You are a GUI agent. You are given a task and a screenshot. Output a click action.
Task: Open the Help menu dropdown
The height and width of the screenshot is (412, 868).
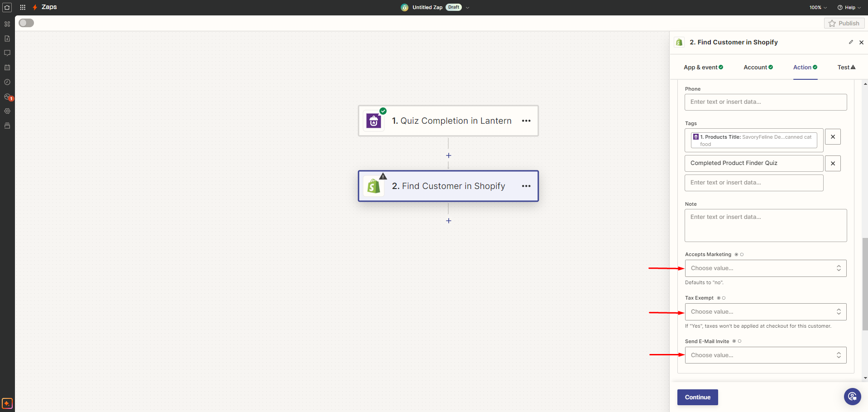tap(849, 7)
